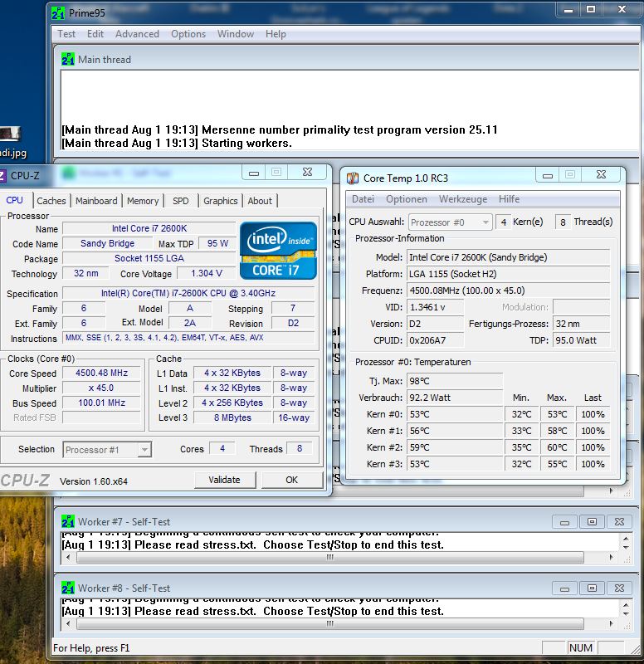Click the Worker #8 window icon
The image size is (644, 664).
tap(68, 588)
